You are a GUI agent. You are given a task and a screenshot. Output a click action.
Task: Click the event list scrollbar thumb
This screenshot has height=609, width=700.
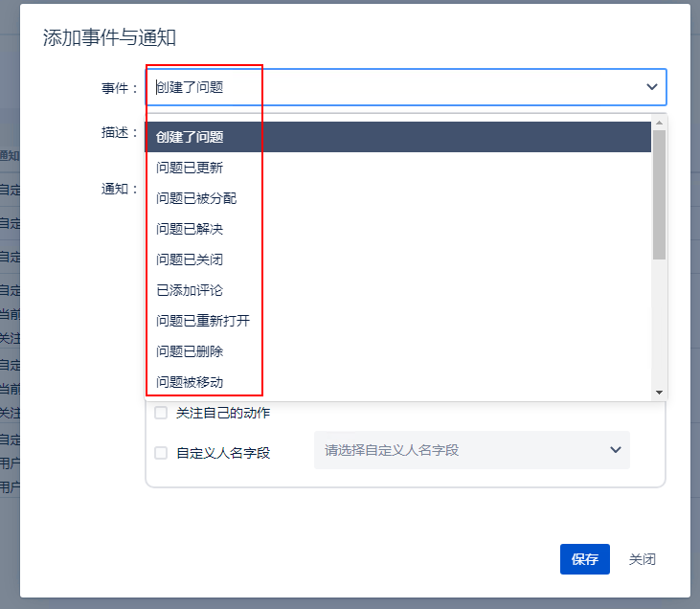659,194
